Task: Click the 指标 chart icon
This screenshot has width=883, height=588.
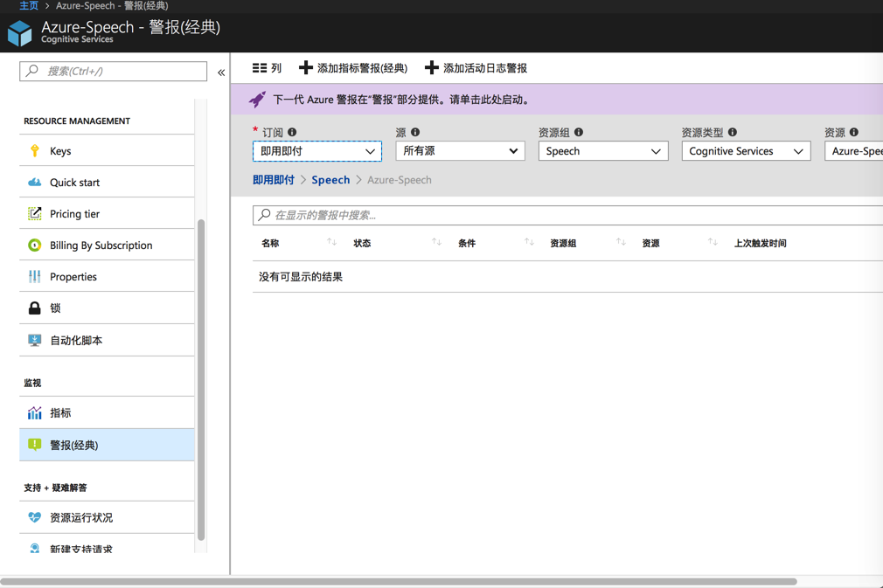Action: (x=34, y=413)
